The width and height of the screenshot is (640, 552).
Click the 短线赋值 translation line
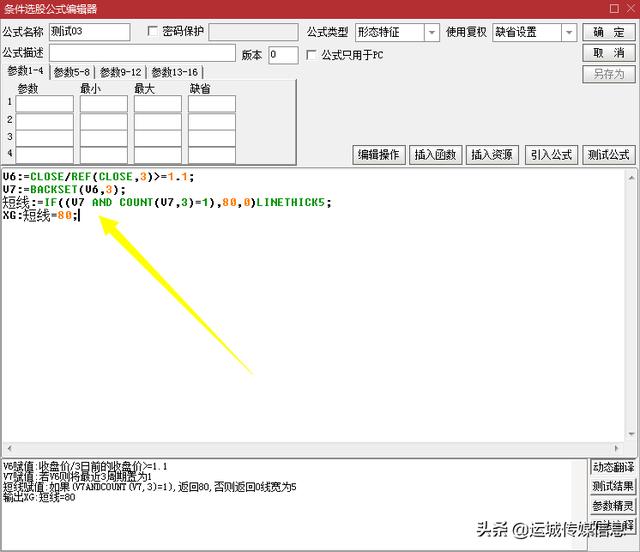click(149, 487)
